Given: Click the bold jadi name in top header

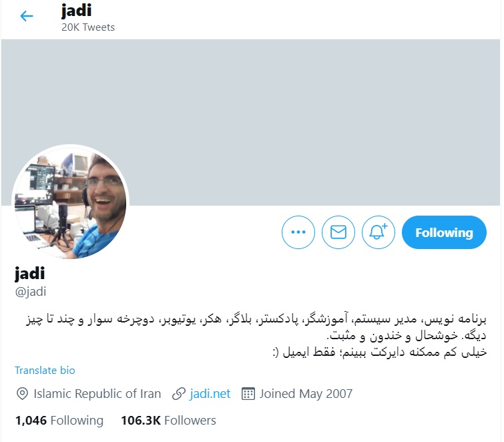Looking at the screenshot, I should [77, 11].
